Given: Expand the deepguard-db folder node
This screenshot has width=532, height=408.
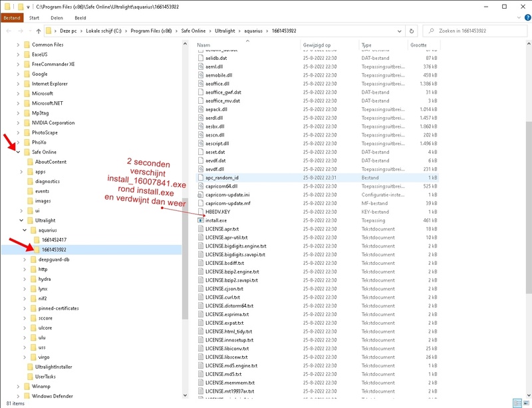Looking at the screenshot, I should point(25,260).
